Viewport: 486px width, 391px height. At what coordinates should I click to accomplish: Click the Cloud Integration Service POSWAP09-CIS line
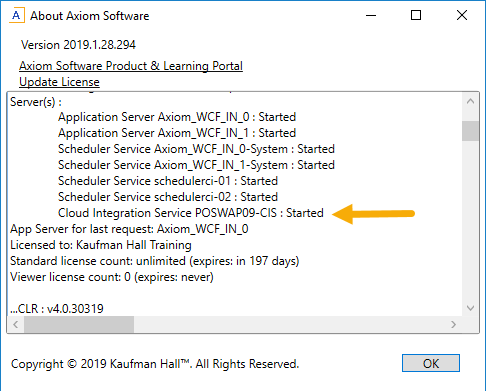pyautogui.click(x=191, y=213)
